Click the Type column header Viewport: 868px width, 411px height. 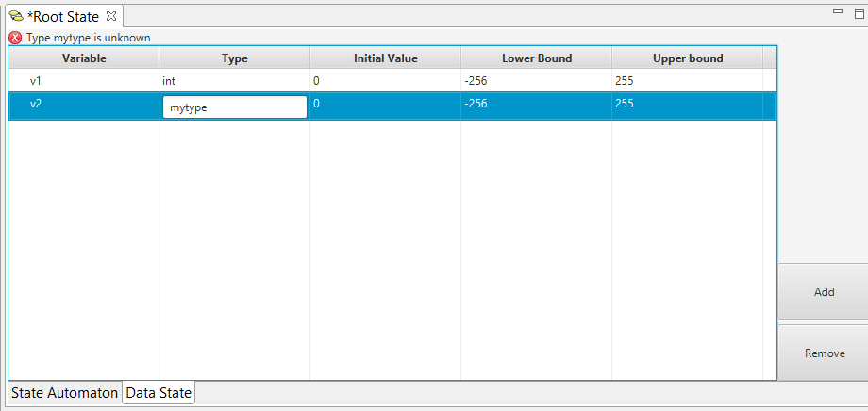(235, 58)
